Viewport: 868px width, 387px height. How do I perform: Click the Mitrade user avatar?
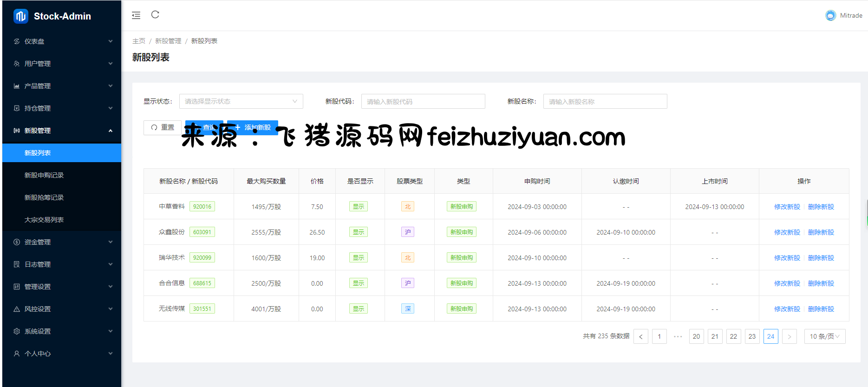pos(830,15)
